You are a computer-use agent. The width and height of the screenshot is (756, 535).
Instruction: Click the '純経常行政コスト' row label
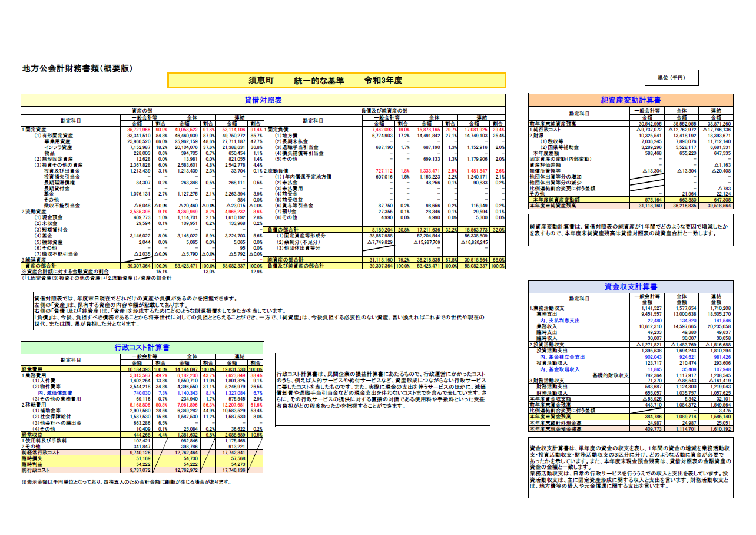(41, 453)
